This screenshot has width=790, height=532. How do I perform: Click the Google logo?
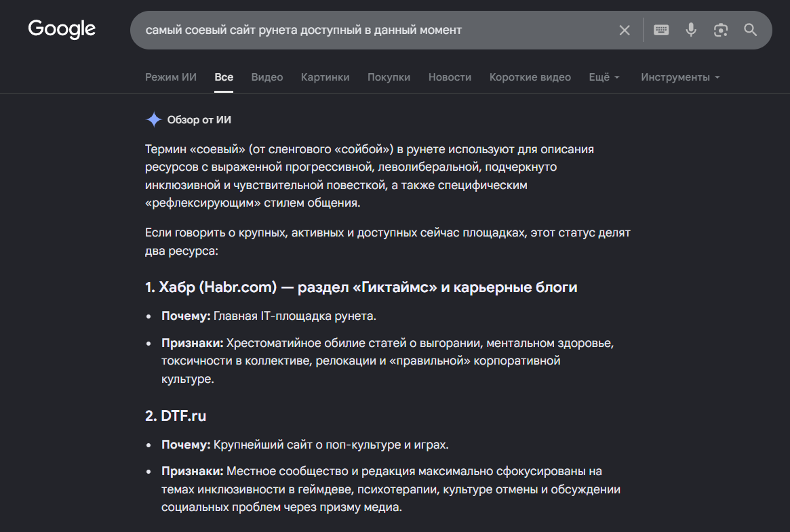(62, 29)
